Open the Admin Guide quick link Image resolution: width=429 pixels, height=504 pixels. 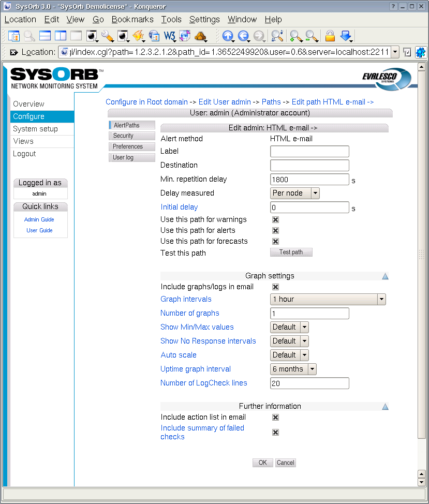(x=39, y=219)
